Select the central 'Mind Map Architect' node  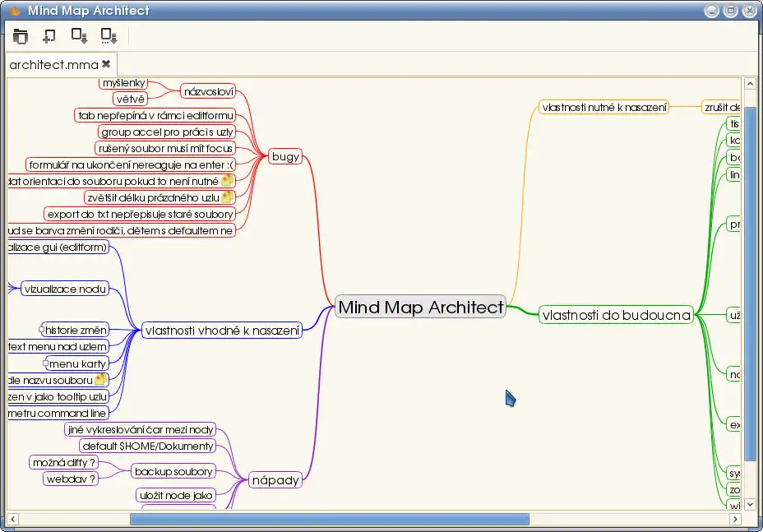click(420, 307)
